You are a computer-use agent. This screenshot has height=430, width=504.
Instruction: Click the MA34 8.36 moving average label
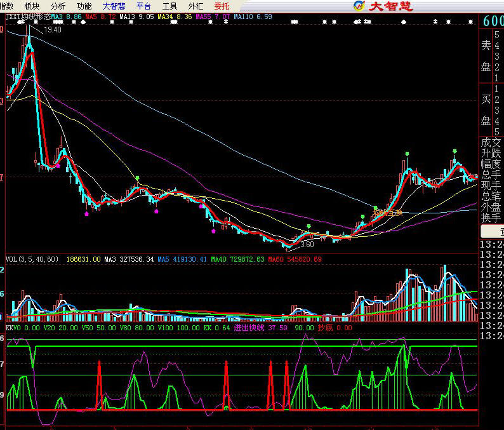[175, 17]
